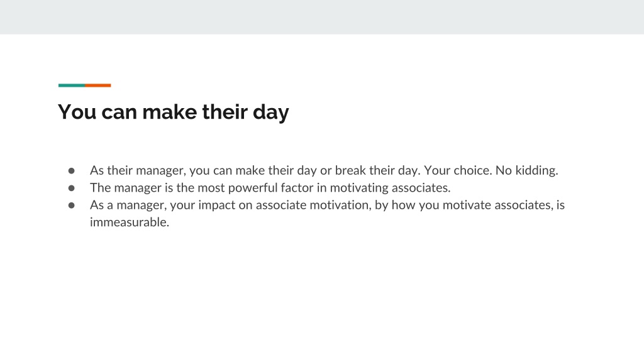Click the word 'make' in the title
Viewport: 644px width, 362px height.
(169, 112)
